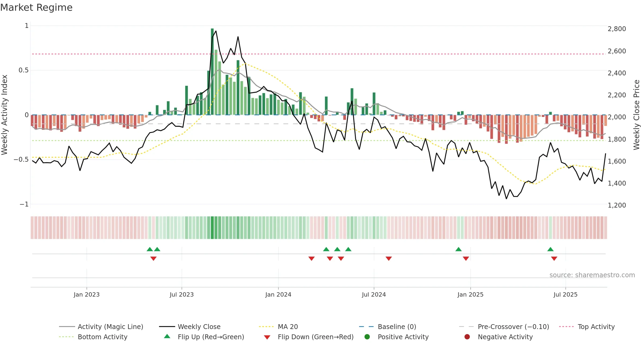Click the yellow dotted MA 20 legend swatch

tap(266, 327)
